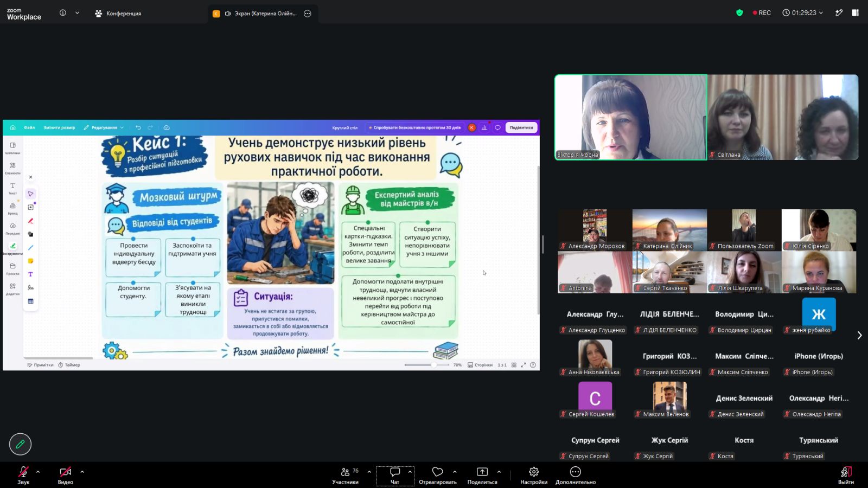Open Canva Templates (Шаблони) sidebar panel
Viewport: 868px width, 488px height.
point(12,148)
